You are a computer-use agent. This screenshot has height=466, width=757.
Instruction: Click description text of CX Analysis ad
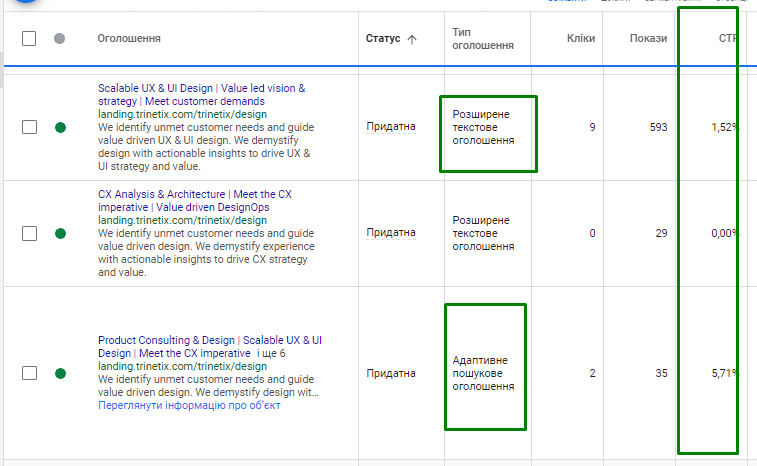click(206, 253)
